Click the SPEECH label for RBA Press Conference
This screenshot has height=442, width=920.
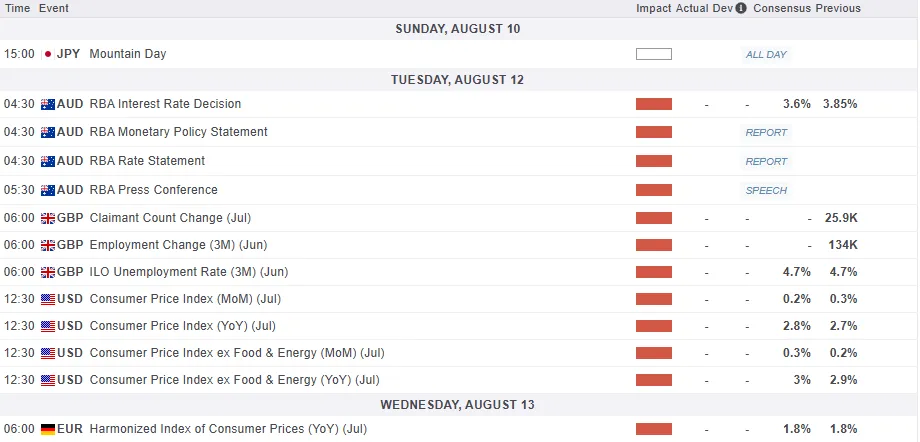[x=766, y=190]
